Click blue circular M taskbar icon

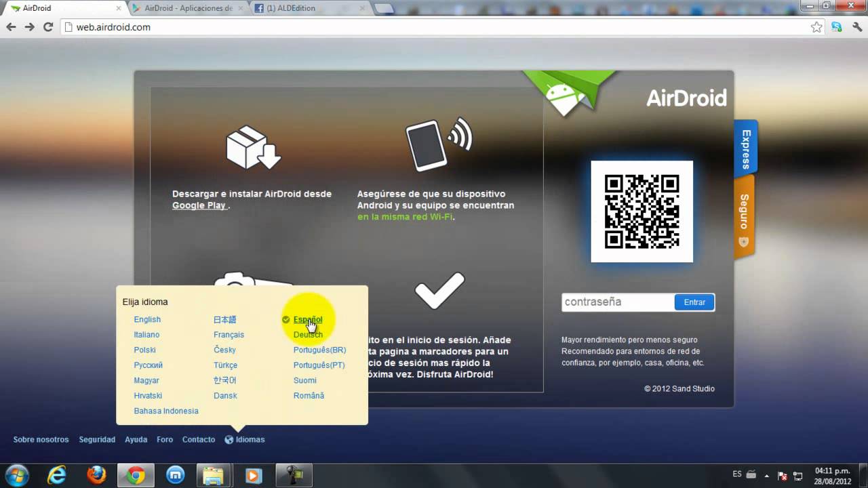(x=176, y=475)
